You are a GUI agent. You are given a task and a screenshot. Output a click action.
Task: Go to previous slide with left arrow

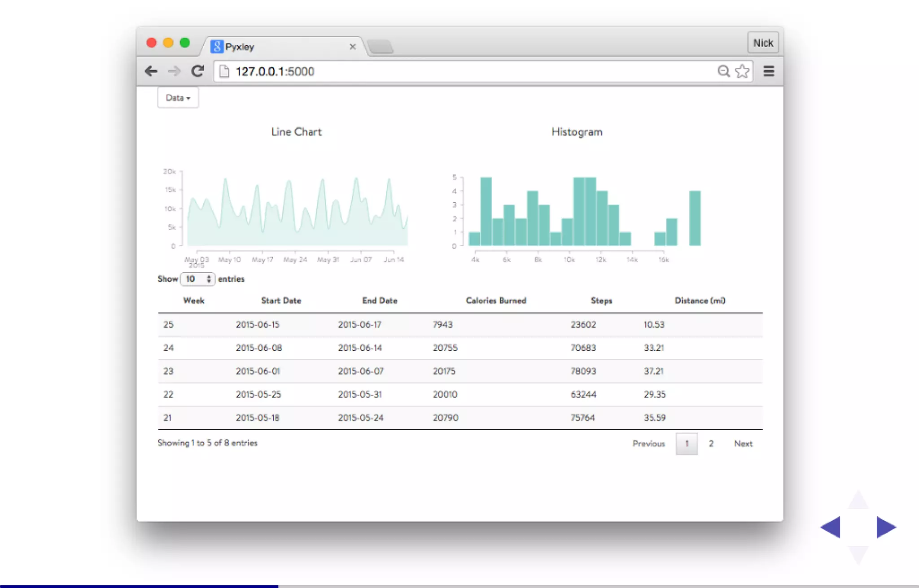831,527
